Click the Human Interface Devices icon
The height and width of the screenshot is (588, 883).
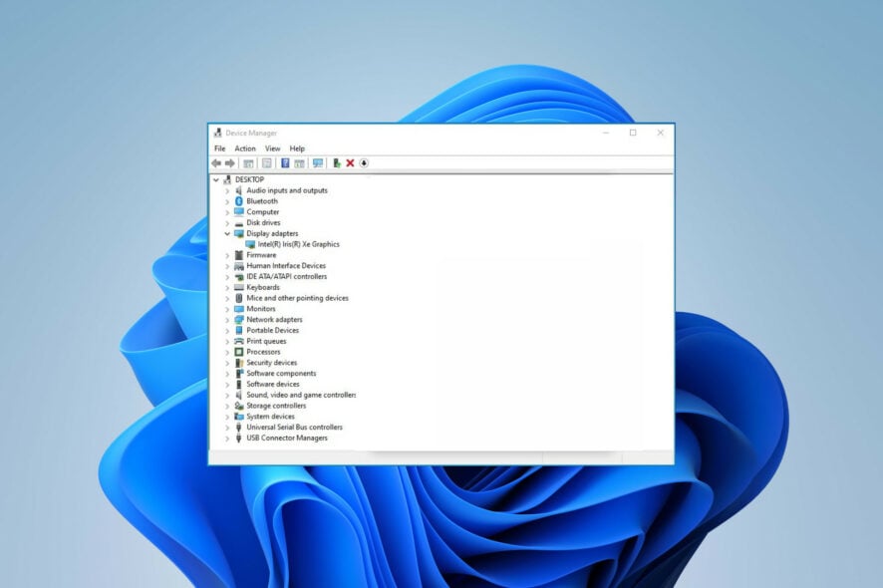click(x=239, y=266)
